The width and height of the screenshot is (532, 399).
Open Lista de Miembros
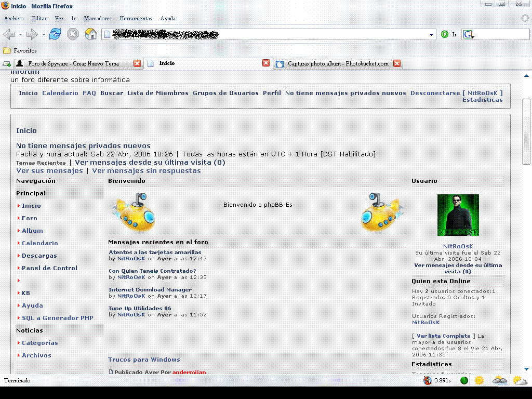pos(158,93)
